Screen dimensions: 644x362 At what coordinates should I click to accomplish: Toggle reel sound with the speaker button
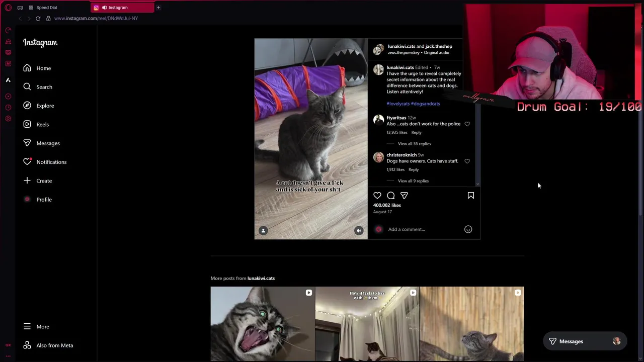(x=359, y=231)
